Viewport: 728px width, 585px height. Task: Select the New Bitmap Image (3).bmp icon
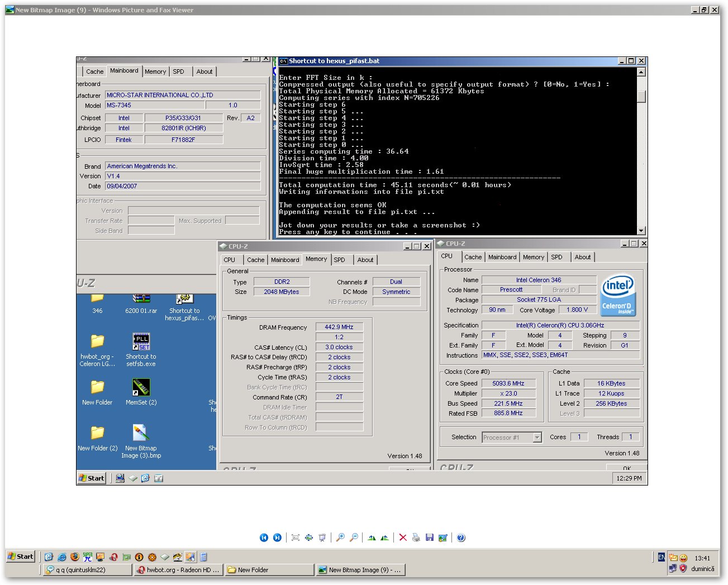tap(141, 441)
